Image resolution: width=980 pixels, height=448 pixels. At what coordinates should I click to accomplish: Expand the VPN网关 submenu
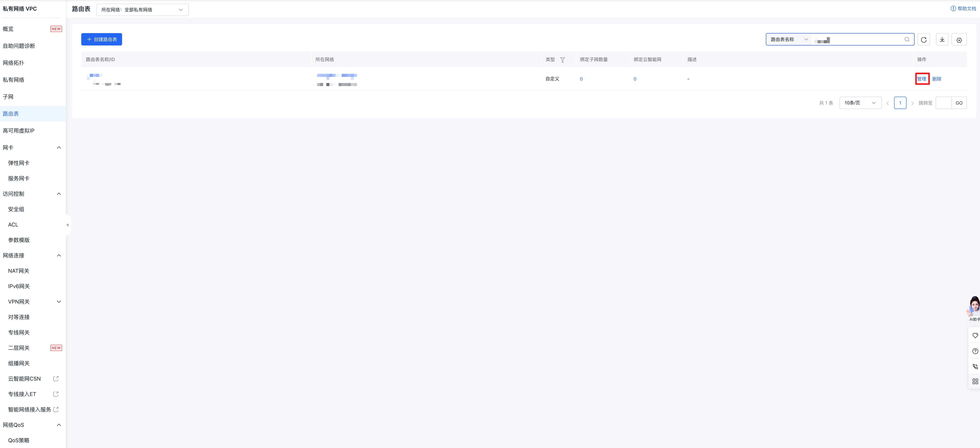click(x=59, y=302)
